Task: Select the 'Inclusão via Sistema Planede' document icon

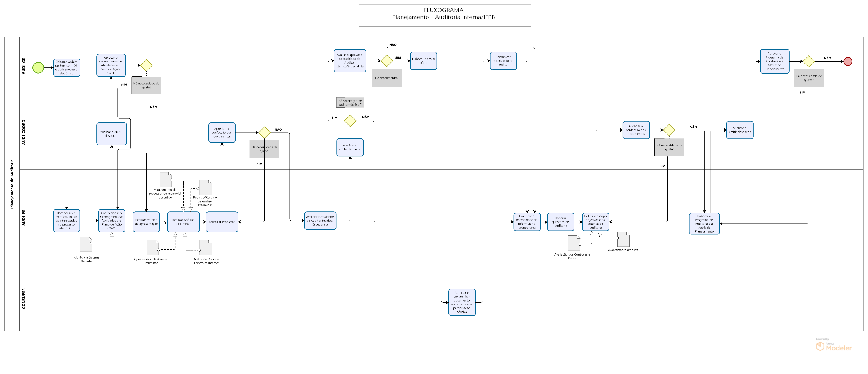Action: coord(86,244)
